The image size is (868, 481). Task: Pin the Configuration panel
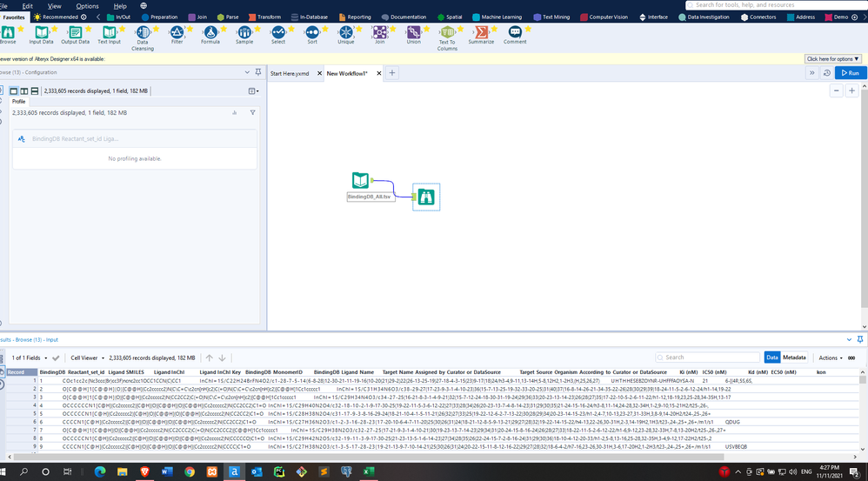coord(258,72)
